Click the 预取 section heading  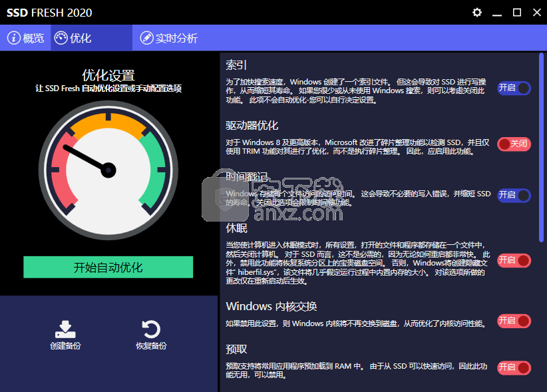point(236,349)
